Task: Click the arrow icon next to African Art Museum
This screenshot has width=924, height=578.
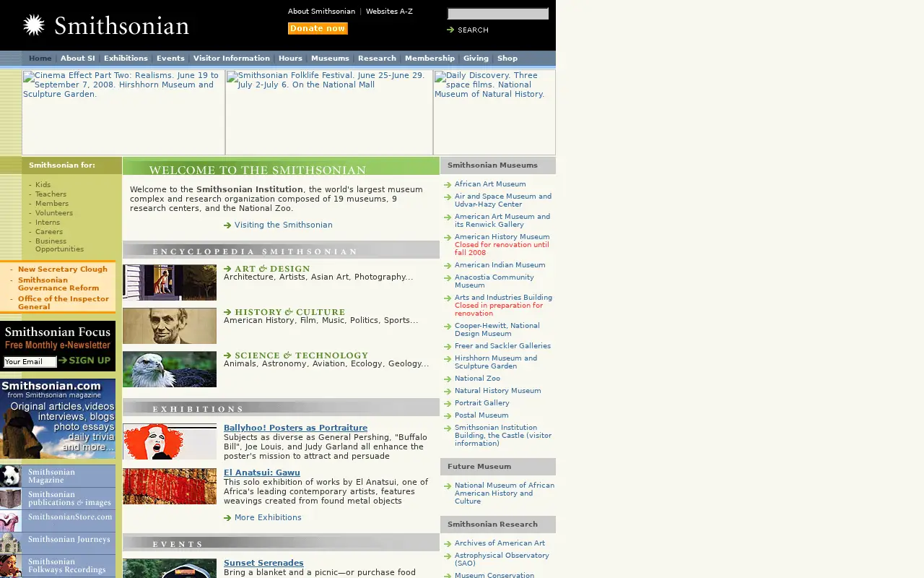Action: pyautogui.click(x=448, y=185)
